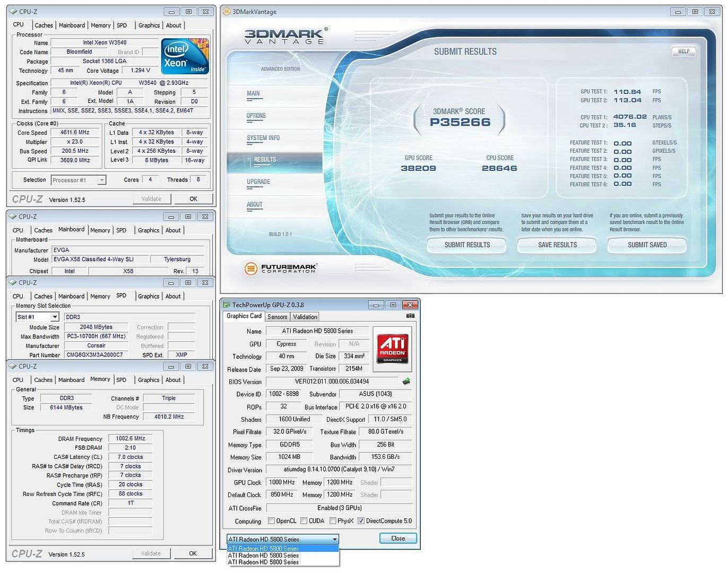Click the Close button in GPU-Z
Image resolution: width=728 pixels, height=573 pixels.
click(x=398, y=539)
